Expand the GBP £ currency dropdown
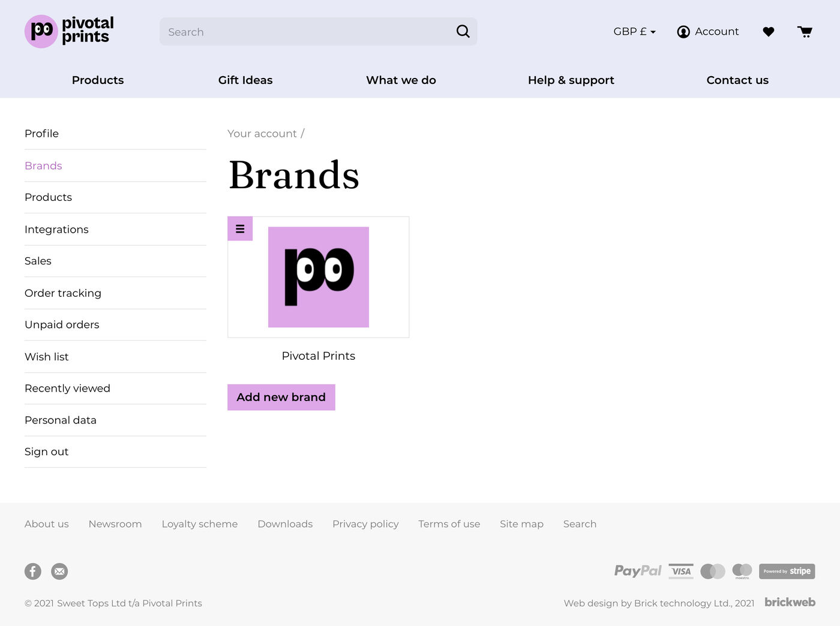The width and height of the screenshot is (840, 626). coord(634,32)
